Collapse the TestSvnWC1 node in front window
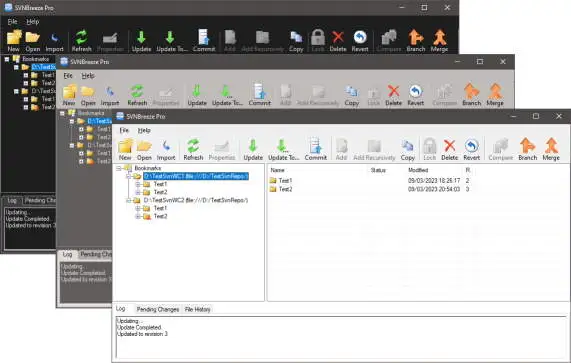Screen dimensions: 571x363 [x=128, y=176]
